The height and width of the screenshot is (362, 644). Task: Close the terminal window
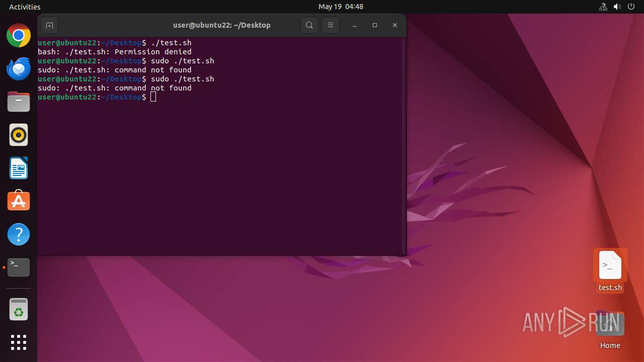(395, 25)
